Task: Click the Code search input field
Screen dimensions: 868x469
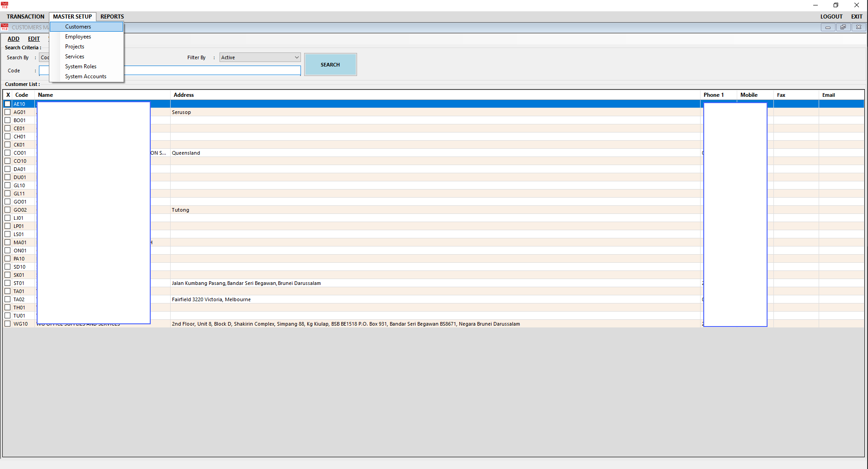Action: [170, 71]
